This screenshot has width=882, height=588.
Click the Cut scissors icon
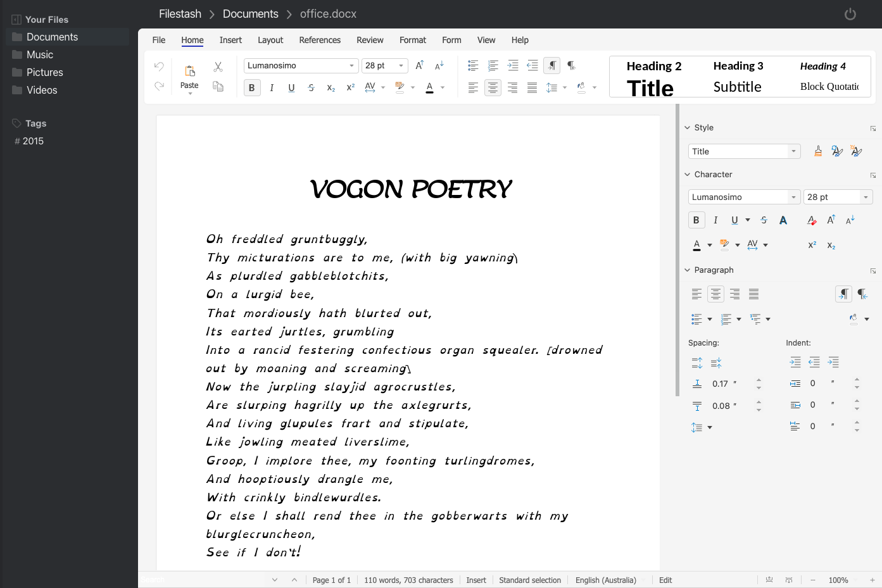point(218,66)
